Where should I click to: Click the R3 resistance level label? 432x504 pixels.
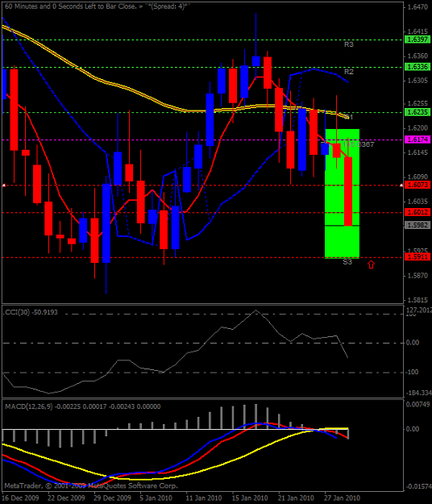pyautogui.click(x=348, y=44)
